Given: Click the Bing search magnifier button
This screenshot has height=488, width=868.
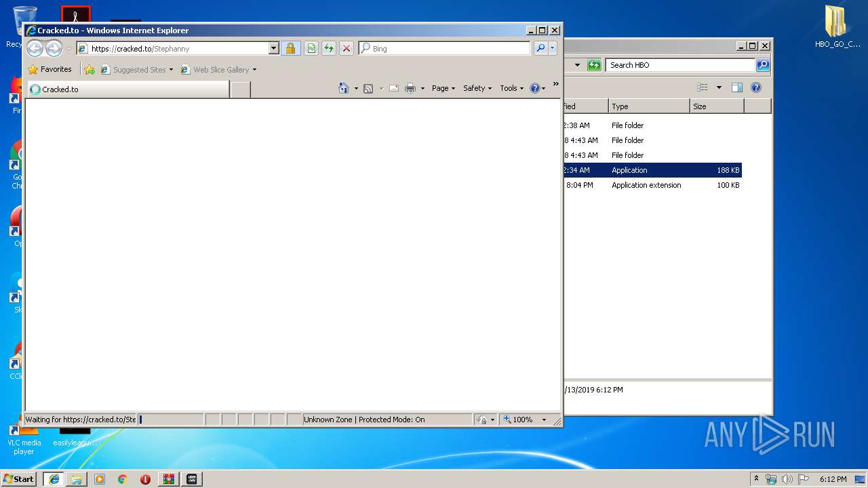Looking at the screenshot, I should click(540, 48).
